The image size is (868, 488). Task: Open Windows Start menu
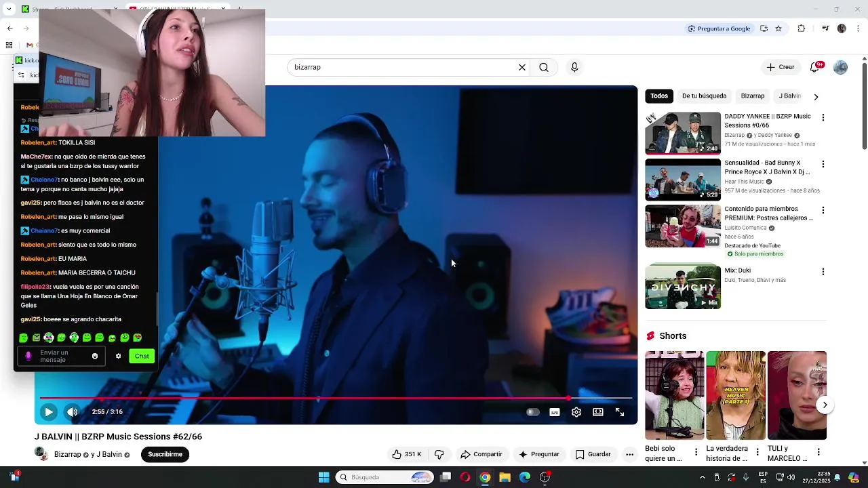click(323, 477)
